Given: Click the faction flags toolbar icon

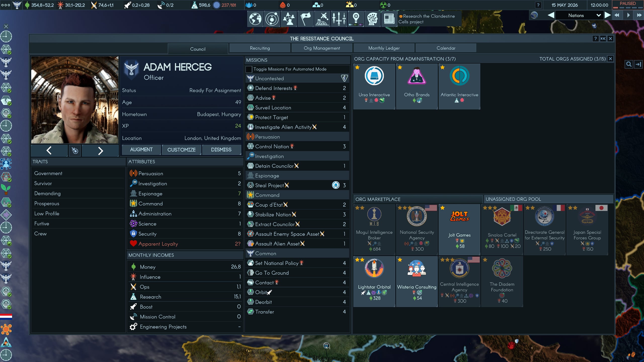Looking at the screenshot, I should (305, 19).
